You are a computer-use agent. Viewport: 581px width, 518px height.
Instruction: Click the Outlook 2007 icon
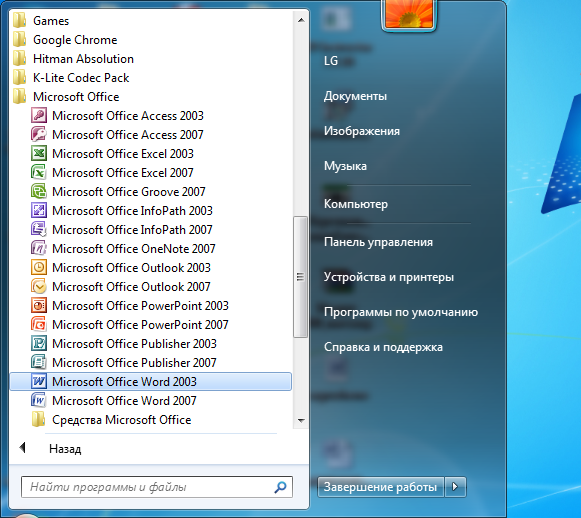[x=39, y=286]
